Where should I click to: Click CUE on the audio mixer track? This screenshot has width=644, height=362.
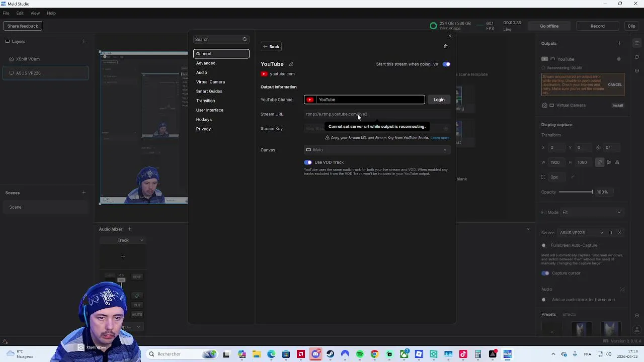137,305
